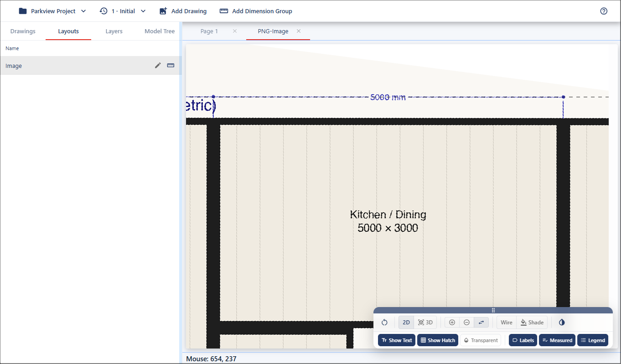The height and width of the screenshot is (364, 621).
Task: Toggle Show Text button
Action: coord(397,340)
